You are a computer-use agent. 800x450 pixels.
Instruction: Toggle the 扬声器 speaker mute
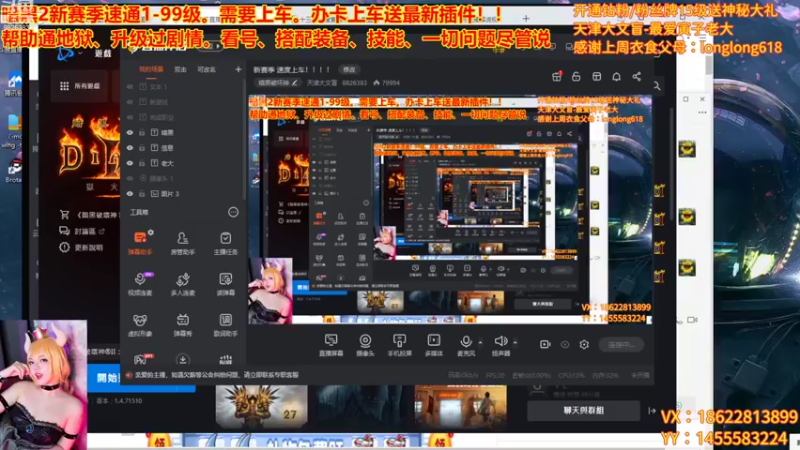click(x=501, y=345)
